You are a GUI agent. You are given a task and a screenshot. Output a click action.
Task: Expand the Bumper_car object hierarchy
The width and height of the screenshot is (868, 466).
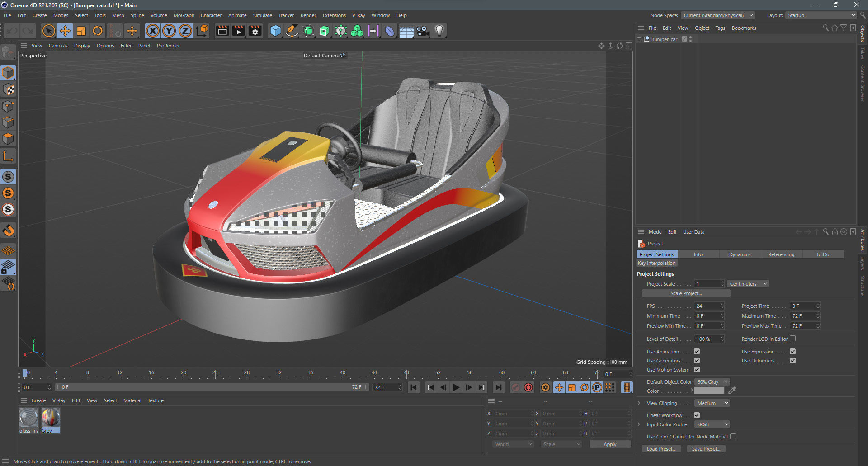tap(639, 39)
